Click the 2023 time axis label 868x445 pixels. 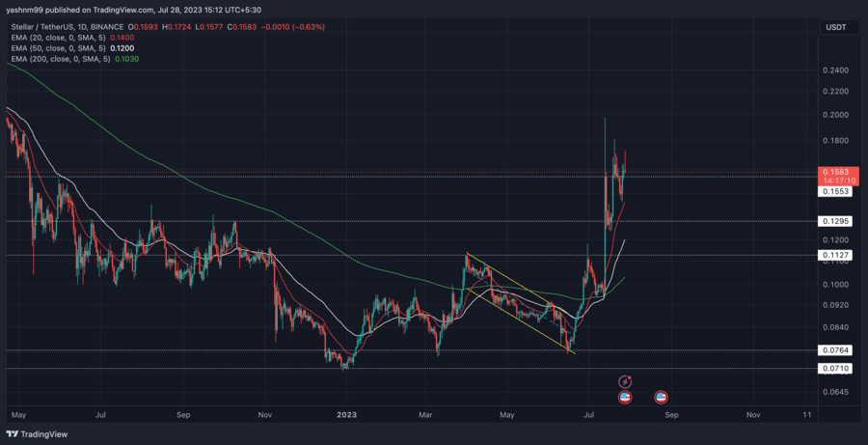pyautogui.click(x=347, y=414)
